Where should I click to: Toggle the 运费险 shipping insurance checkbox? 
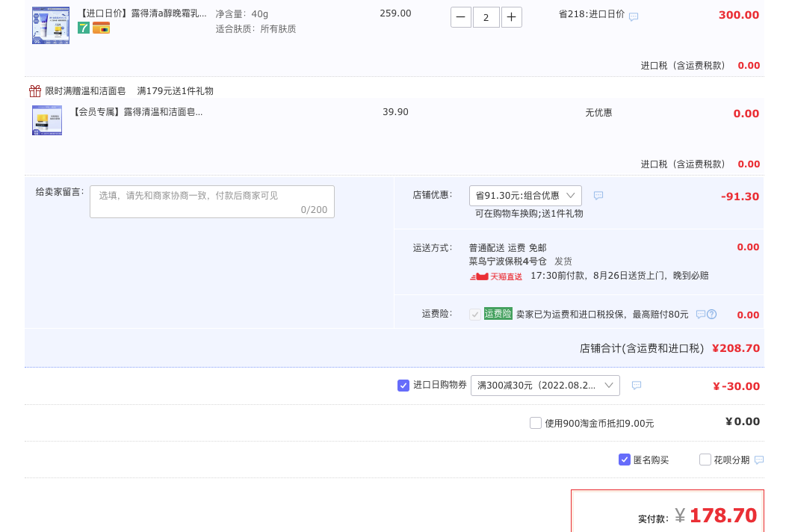[474, 315]
